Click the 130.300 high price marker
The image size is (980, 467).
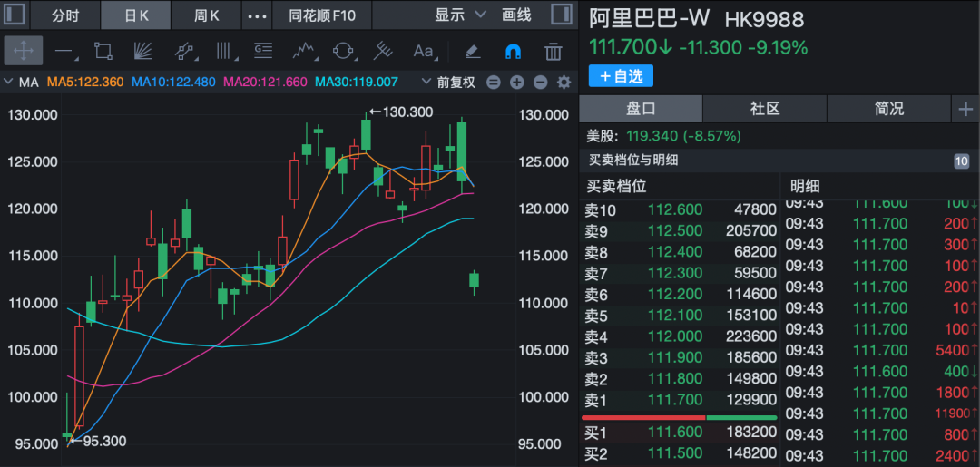coord(401,112)
